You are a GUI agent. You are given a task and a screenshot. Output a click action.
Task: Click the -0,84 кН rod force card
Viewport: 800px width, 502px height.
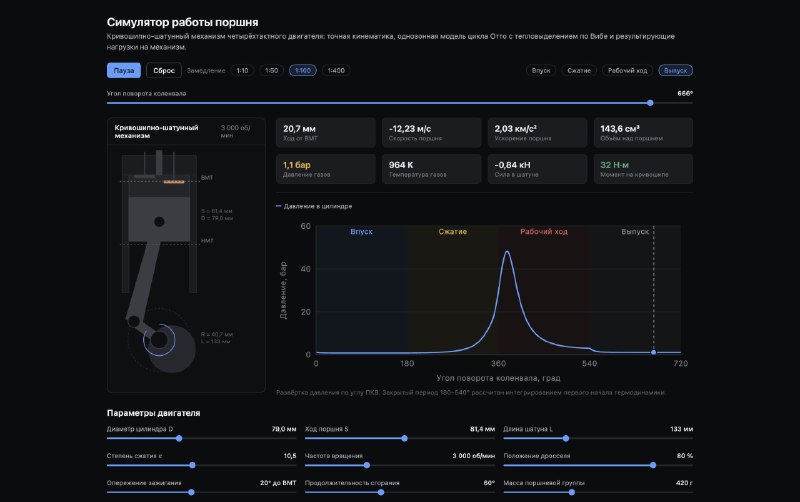pyautogui.click(x=537, y=169)
